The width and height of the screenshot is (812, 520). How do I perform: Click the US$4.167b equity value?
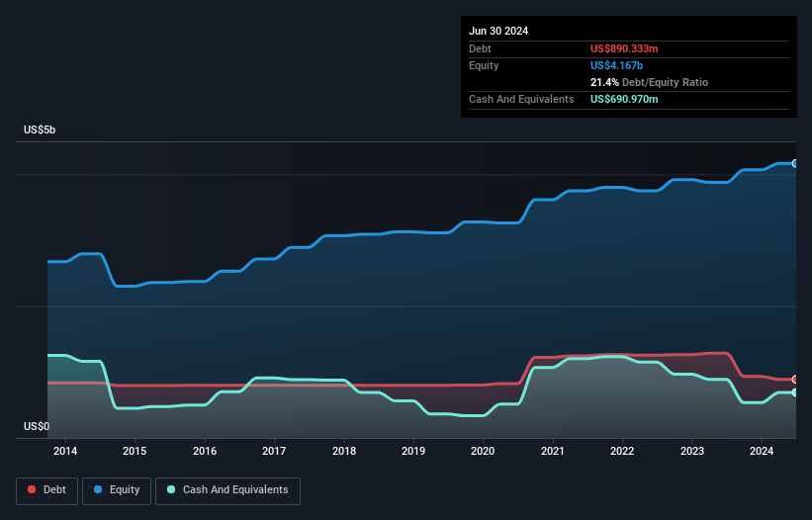[x=616, y=65]
